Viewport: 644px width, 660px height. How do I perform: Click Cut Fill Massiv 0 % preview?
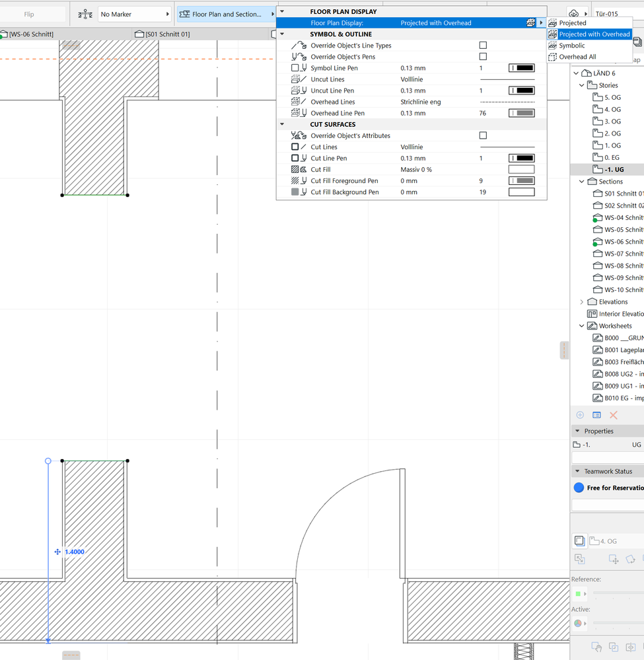point(522,170)
